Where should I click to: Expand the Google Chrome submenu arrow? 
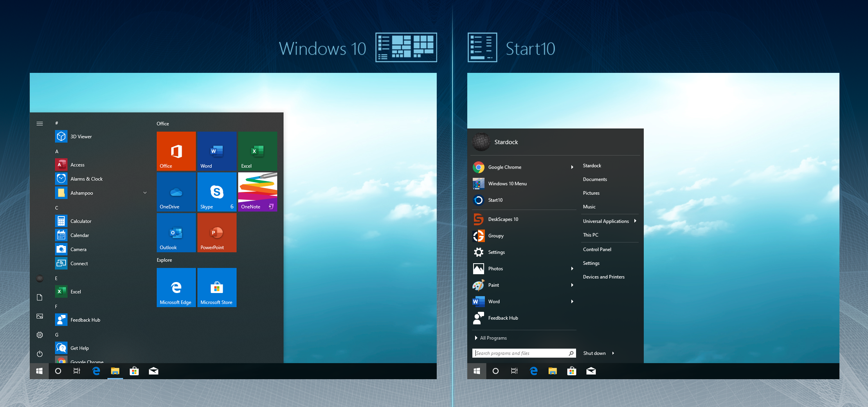coord(572,167)
